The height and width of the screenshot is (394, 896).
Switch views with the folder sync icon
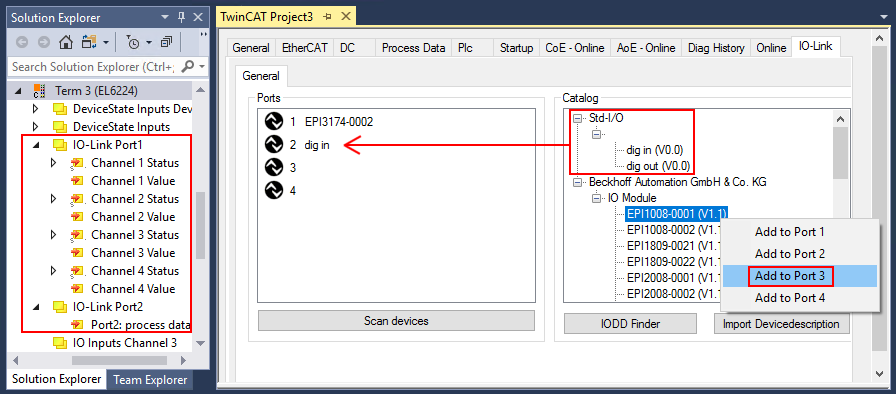(90, 42)
